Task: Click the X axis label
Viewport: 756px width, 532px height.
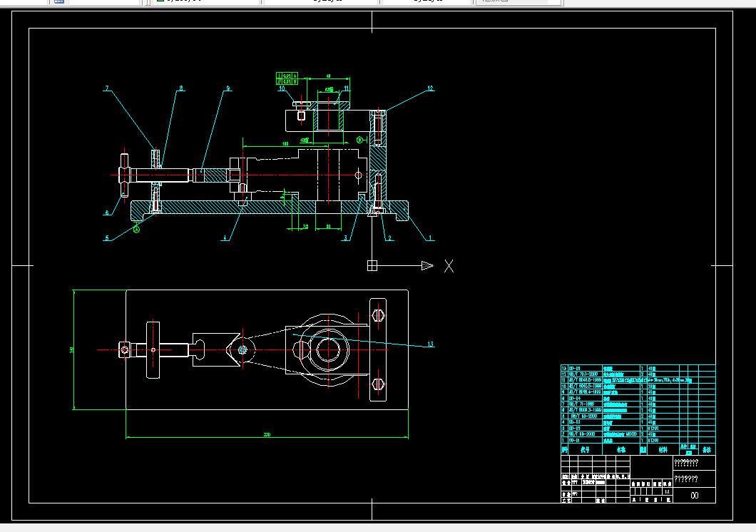Action: pos(449,266)
